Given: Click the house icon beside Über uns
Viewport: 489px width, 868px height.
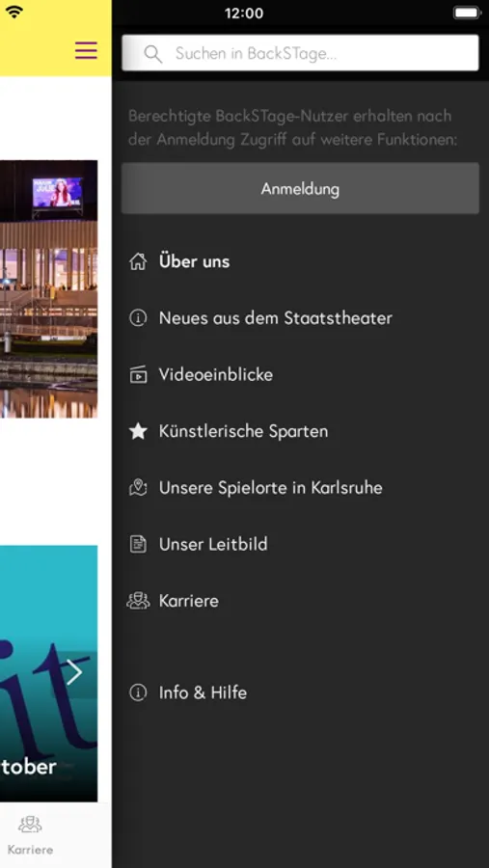Looking at the screenshot, I should [x=138, y=261].
